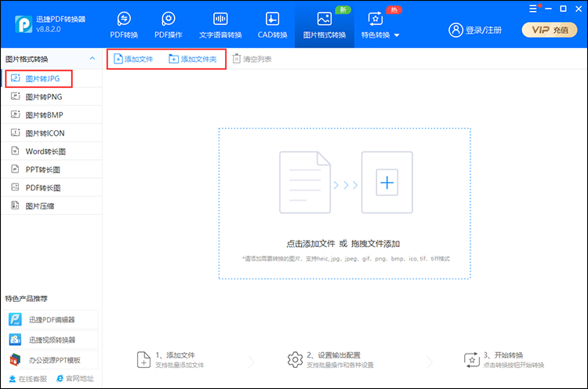The width and height of the screenshot is (588, 389).
Task: Click the 文字语音转换 waveform icon
Action: pyautogui.click(x=220, y=18)
